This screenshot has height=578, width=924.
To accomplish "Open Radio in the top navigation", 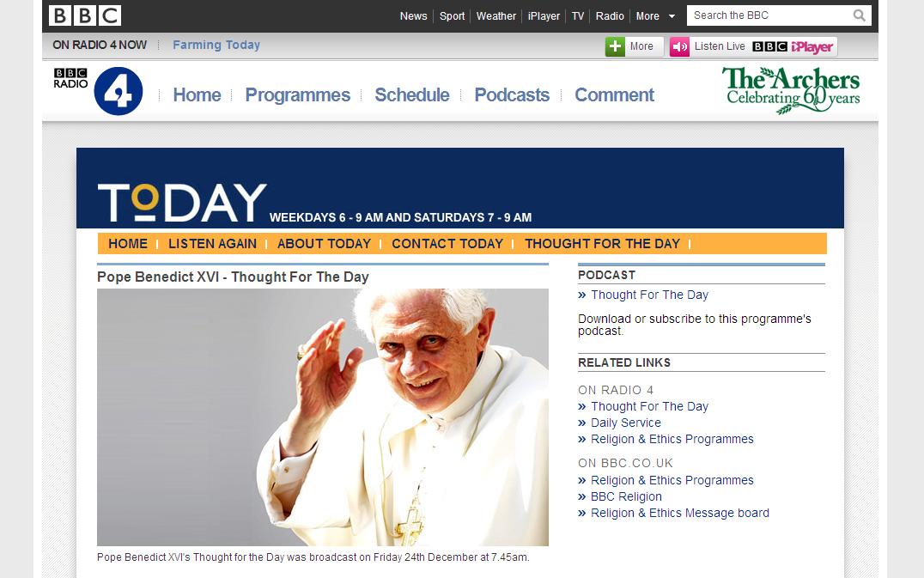I will coord(610,16).
